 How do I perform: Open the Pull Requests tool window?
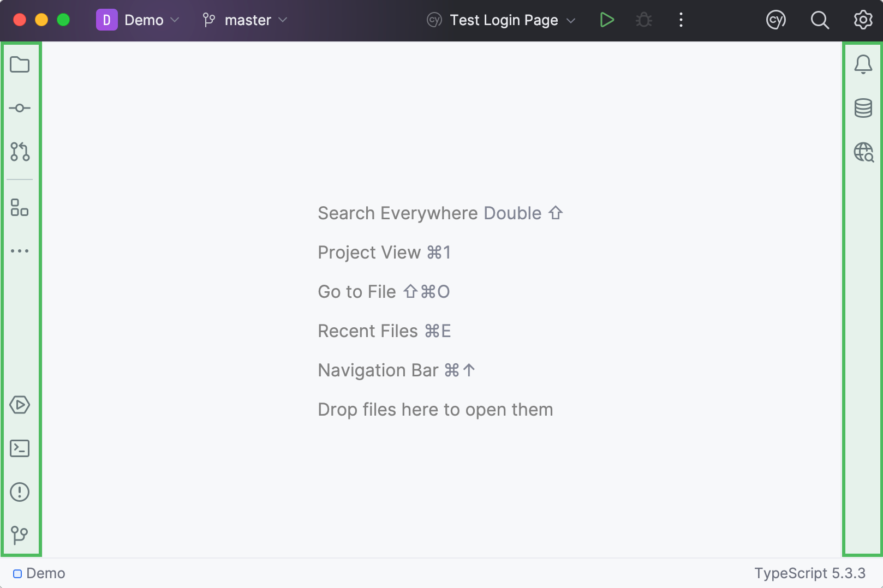pyautogui.click(x=20, y=152)
